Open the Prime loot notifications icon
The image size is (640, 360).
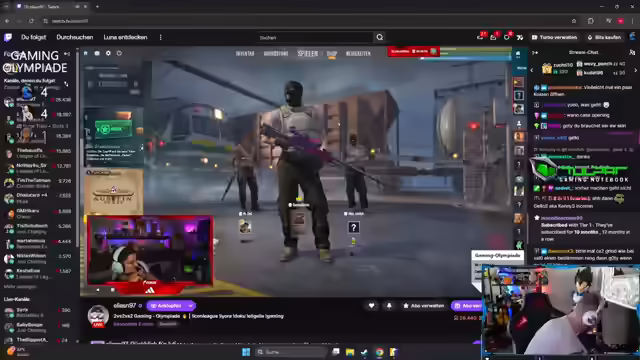click(480, 37)
